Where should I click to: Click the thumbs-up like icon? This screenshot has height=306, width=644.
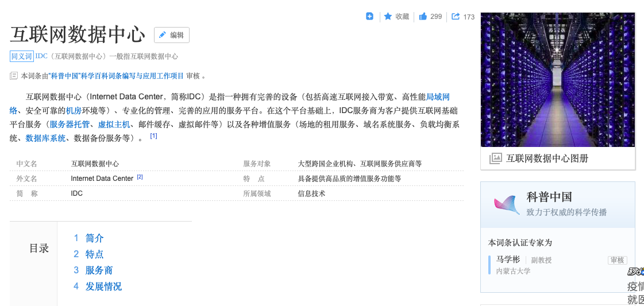(x=423, y=17)
